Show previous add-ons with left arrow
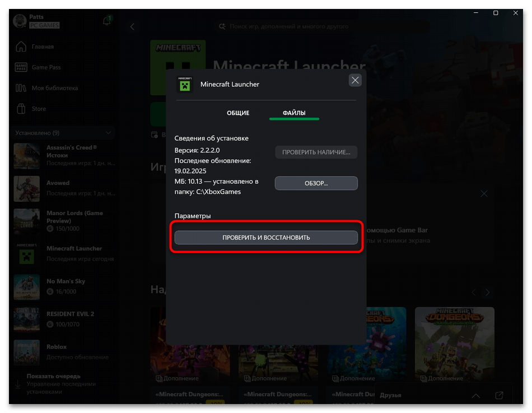Viewport: 532px width, 413px height. click(474, 293)
